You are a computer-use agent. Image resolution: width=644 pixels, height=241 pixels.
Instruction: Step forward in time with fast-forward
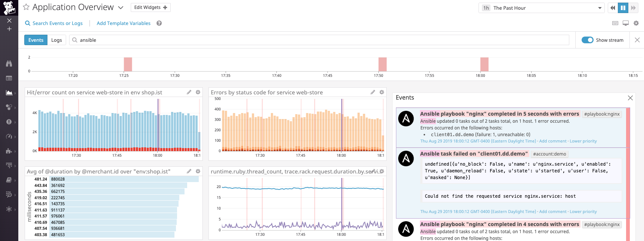[633, 8]
